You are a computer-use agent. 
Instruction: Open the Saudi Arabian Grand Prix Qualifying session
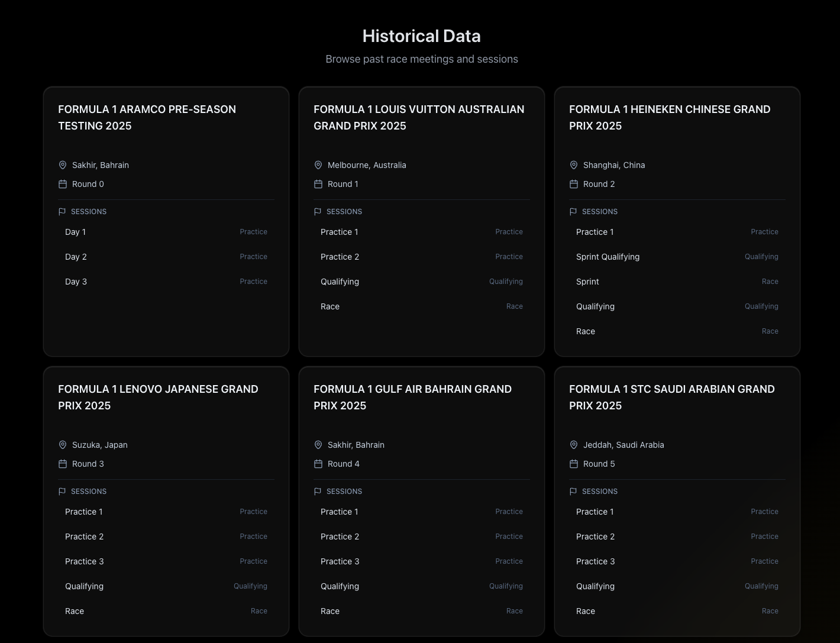[x=677, y=586]
